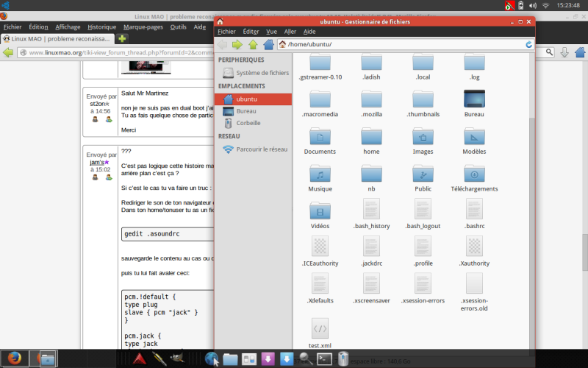Image resolution: width=588 pixels, height=368 pixels.
Task: Go to parent folder with up arrow
Action: click(253, 45)
